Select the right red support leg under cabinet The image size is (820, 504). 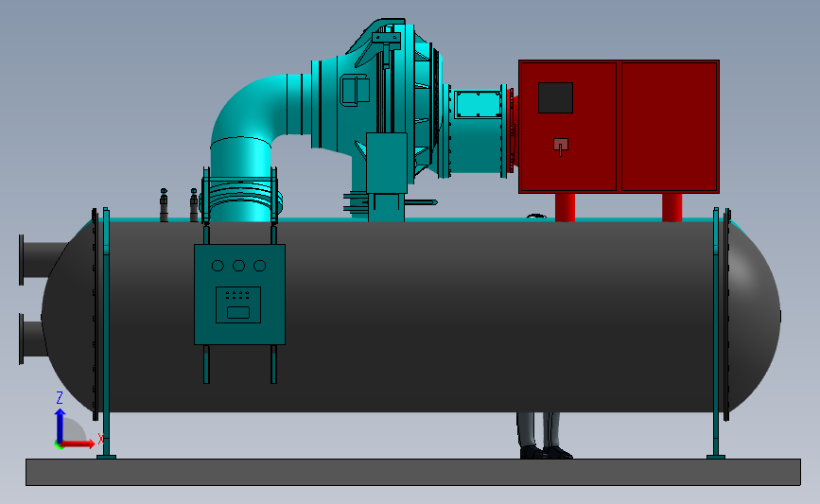coord(672,207)
